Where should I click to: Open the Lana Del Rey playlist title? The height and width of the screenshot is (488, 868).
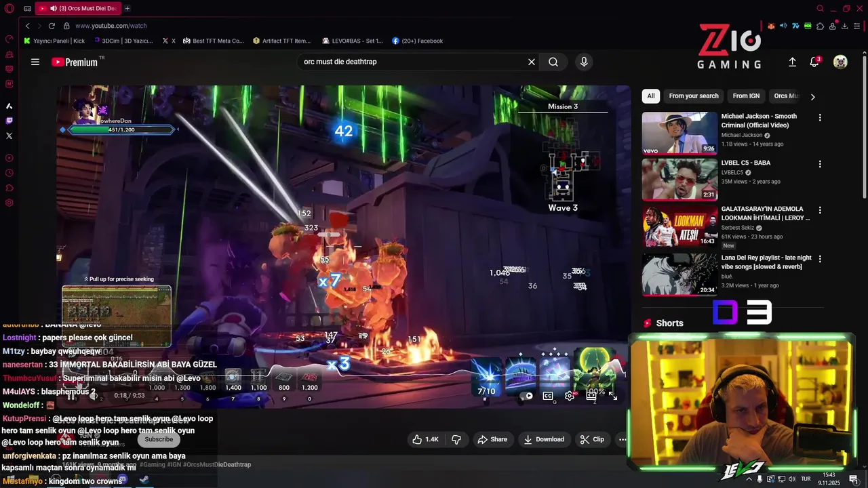click(766, 262)
